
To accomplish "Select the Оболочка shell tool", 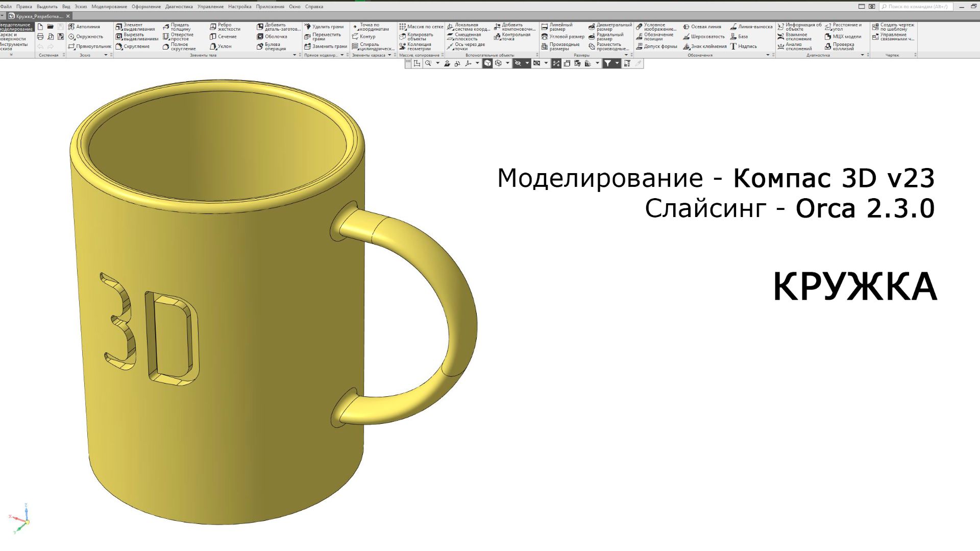I will [272, 37].
